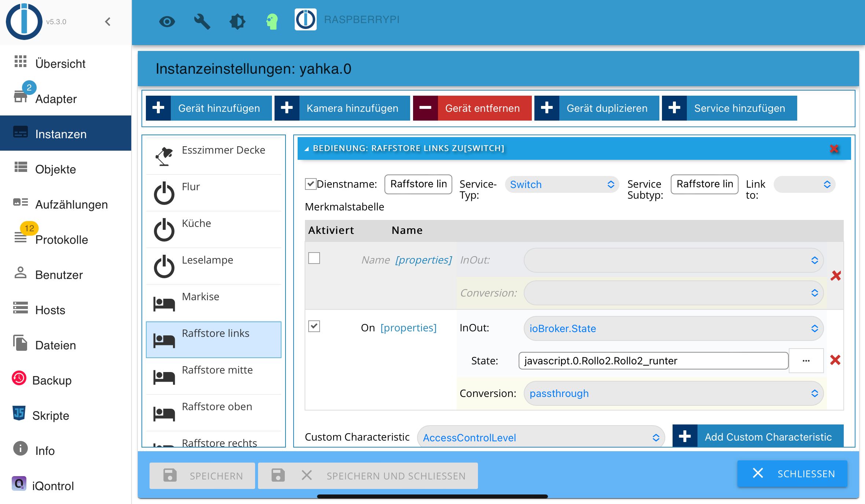Screen dimensions: 865x504
Task: Click the Schliessen button
Action: click(792, 474)
